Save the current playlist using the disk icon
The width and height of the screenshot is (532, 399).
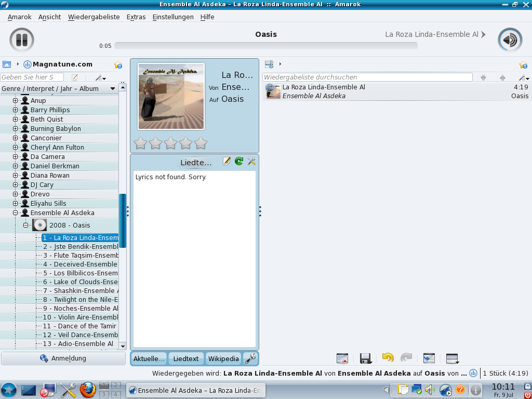(x=365, y=358)
